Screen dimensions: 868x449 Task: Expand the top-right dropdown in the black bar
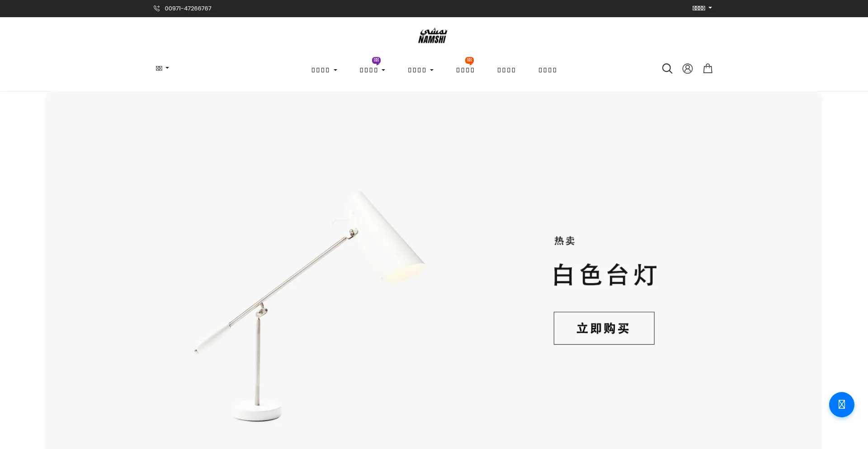(x=702, y=8)
